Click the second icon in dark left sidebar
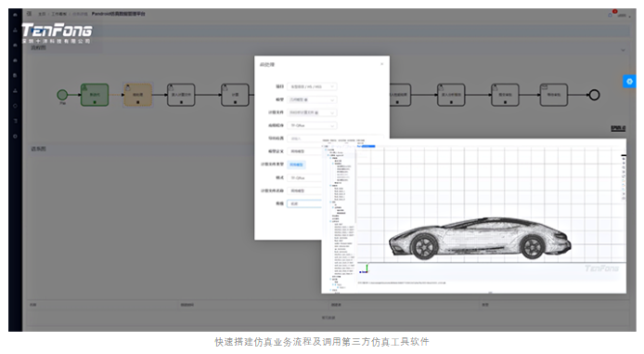Image resolution: width=644 pixels, height=354 pixels. [x=15, y=30]
